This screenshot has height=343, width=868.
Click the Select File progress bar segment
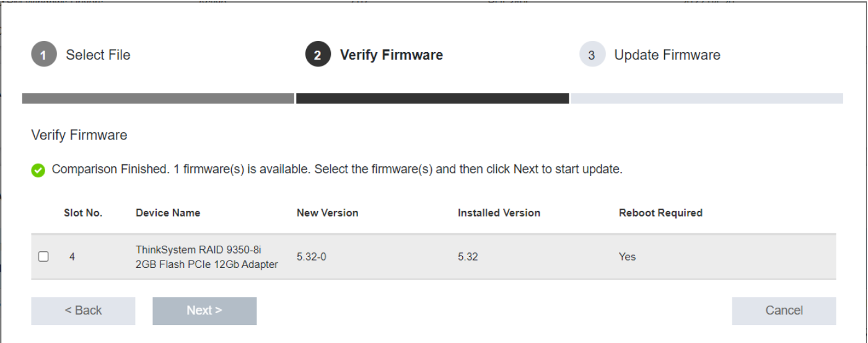tap(158, 99)
